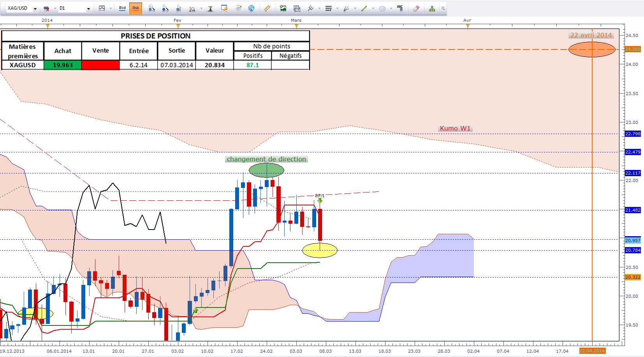Click the insert picture icon
644x357 pixels.
click(x=283, y=8)
